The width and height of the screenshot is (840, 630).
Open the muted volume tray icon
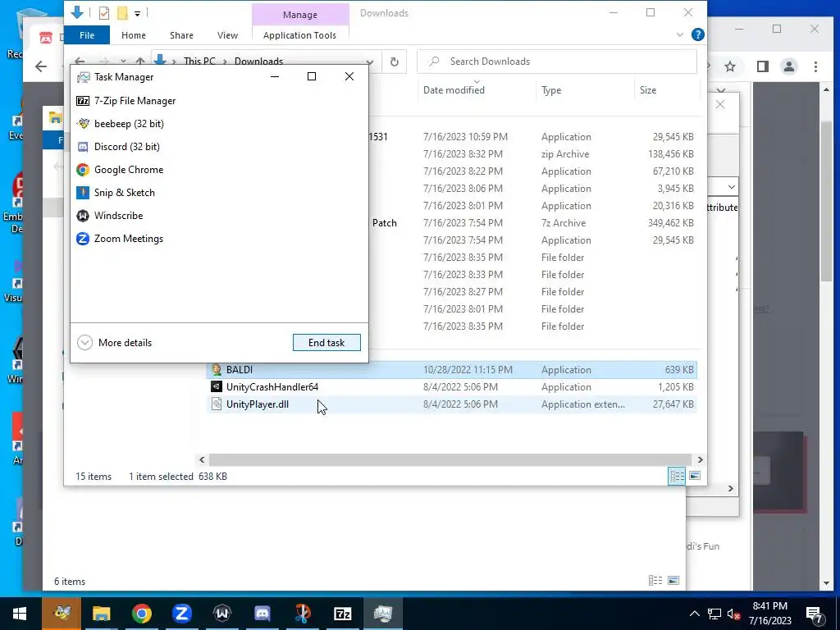734,614
